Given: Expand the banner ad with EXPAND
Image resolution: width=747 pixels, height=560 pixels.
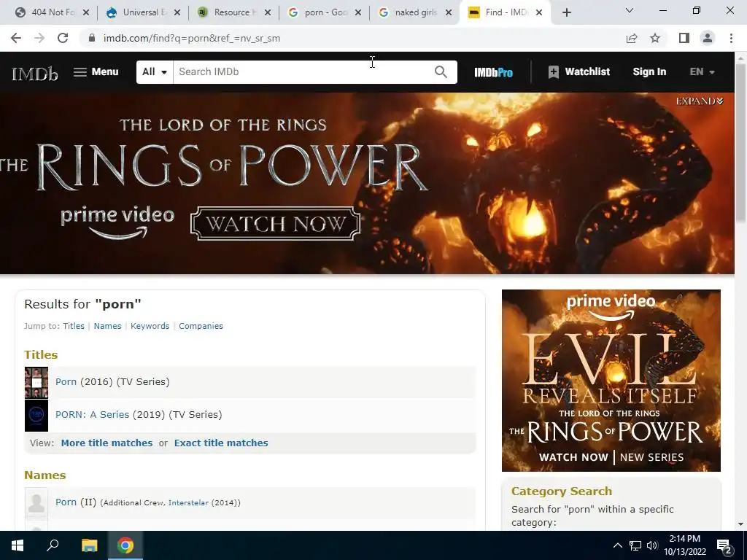Looking at the screenshot, I should coord(700,101).
